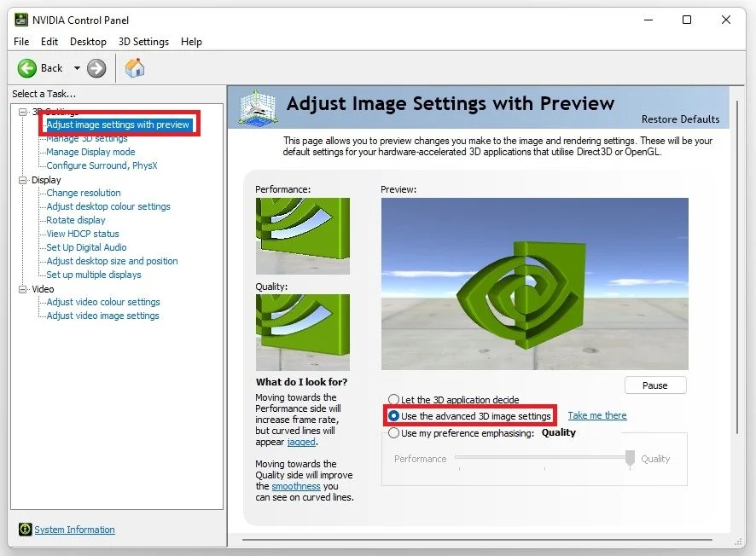Click the 'Display' category label
This screenshot has width=756, height=556.
click(x=46, y=180)
